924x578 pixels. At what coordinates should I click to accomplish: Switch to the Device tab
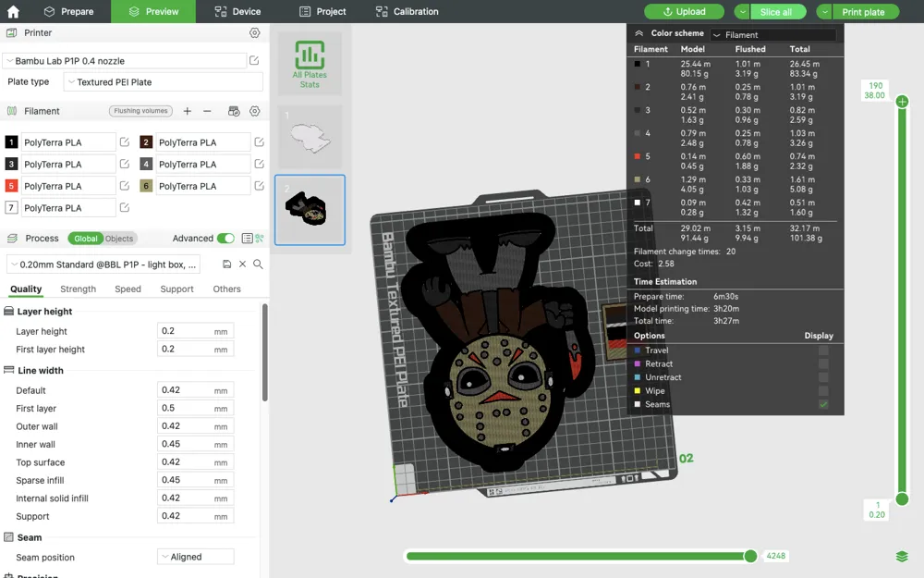pyautogui.click(x=237, y=11)
